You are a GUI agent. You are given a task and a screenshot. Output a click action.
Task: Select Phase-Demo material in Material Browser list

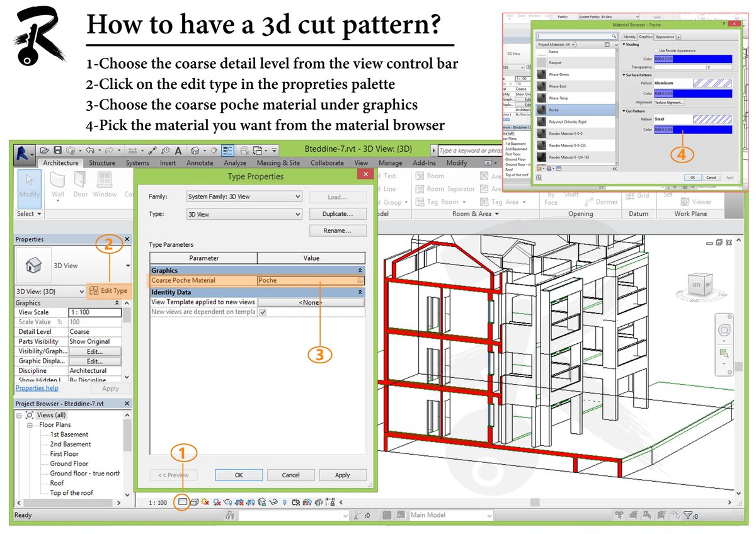pyautogui.click(x=576, y=74)
